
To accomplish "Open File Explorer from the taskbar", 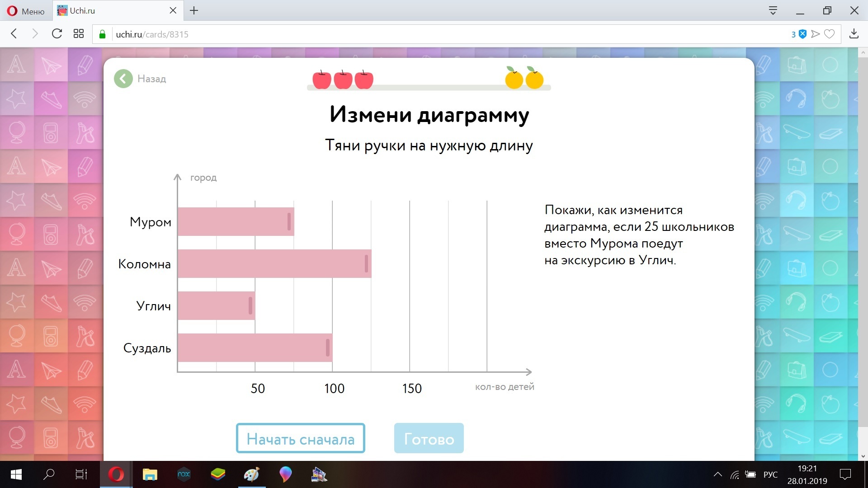I will [150, 474].
